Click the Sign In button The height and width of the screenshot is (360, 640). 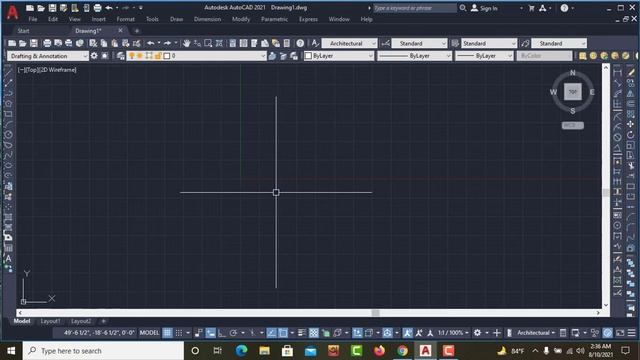pos(484,8)
